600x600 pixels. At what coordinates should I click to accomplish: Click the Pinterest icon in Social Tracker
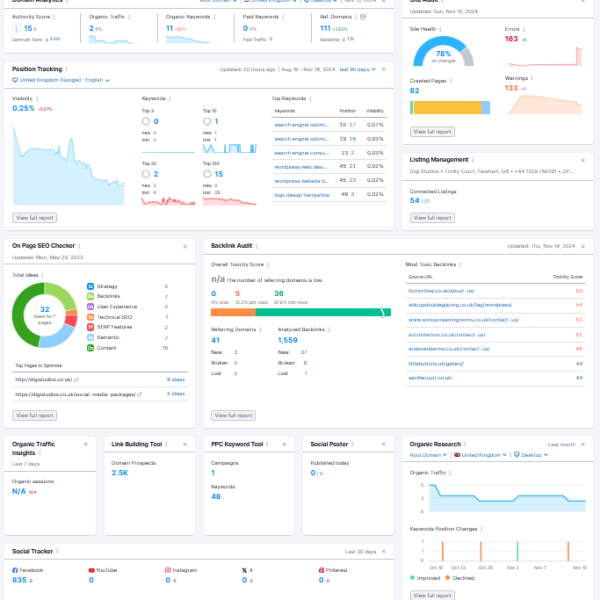(321, 570)
